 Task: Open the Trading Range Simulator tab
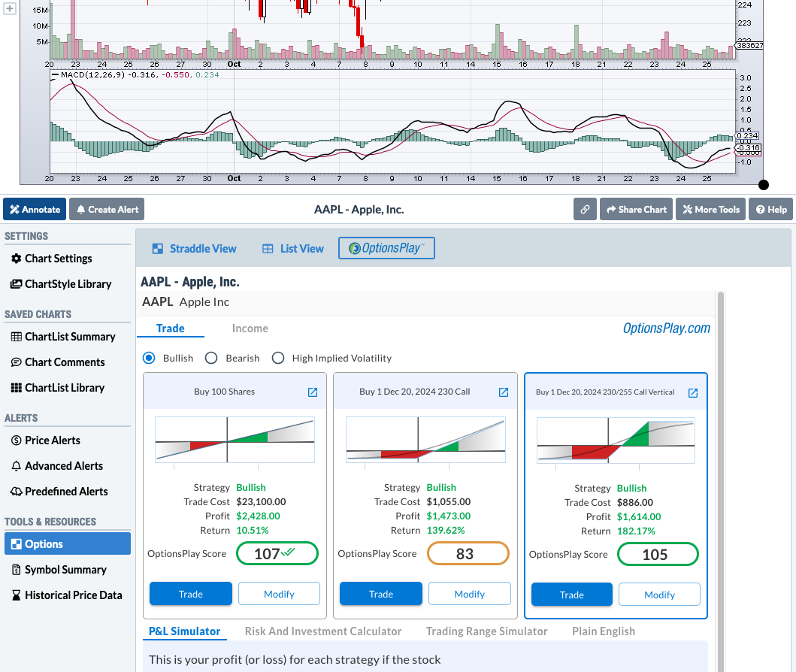pos(486,631)
